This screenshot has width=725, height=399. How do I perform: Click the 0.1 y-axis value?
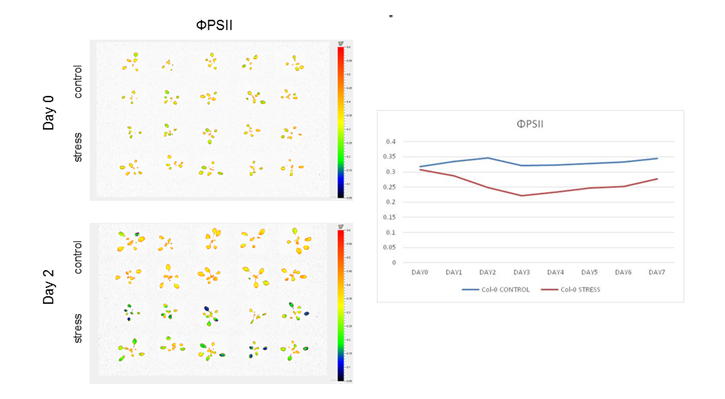point(391,232)
